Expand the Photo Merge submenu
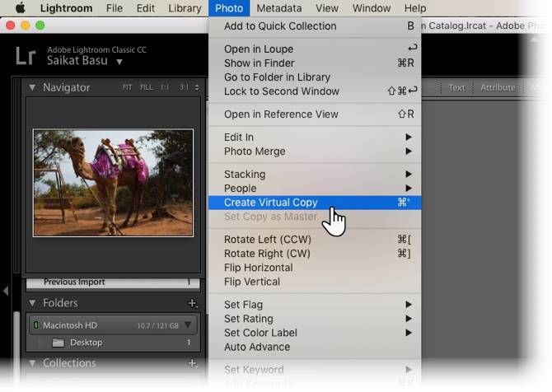 (315, 152)
